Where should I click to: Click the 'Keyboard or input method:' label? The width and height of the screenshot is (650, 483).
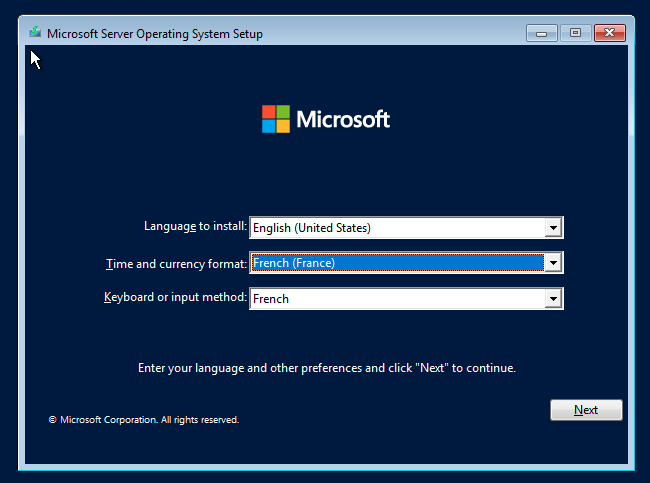click(x=175, y=297)
